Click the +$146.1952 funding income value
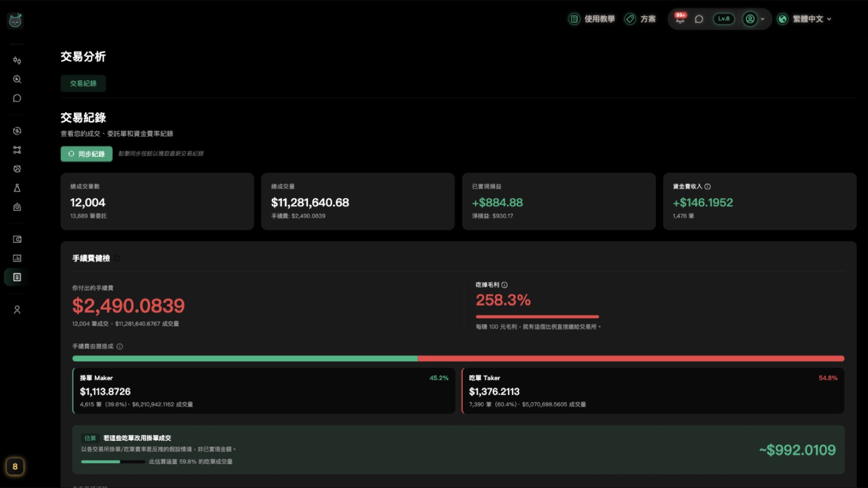This screenshot has height=488, width=868. 703,202
